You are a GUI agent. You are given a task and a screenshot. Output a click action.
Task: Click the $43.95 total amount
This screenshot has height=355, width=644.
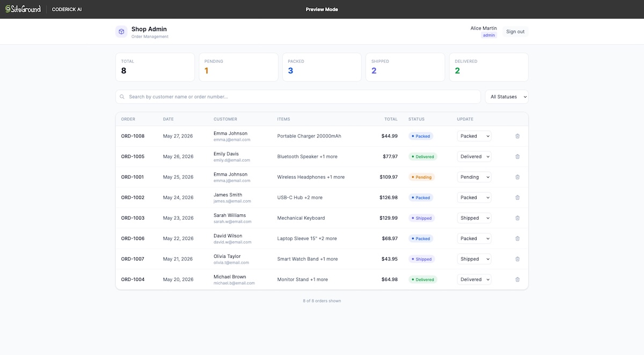click(390, 259)
